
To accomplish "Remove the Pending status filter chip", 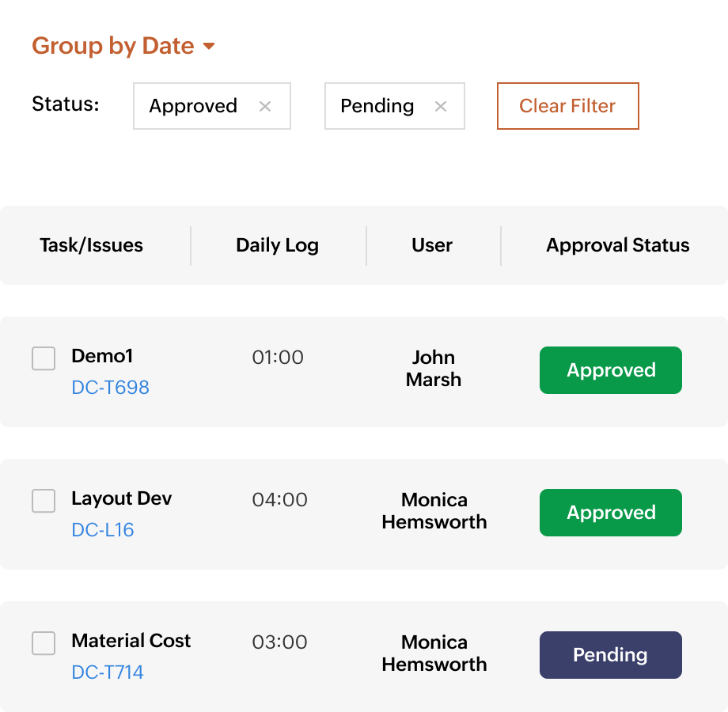I will [441, 106].
